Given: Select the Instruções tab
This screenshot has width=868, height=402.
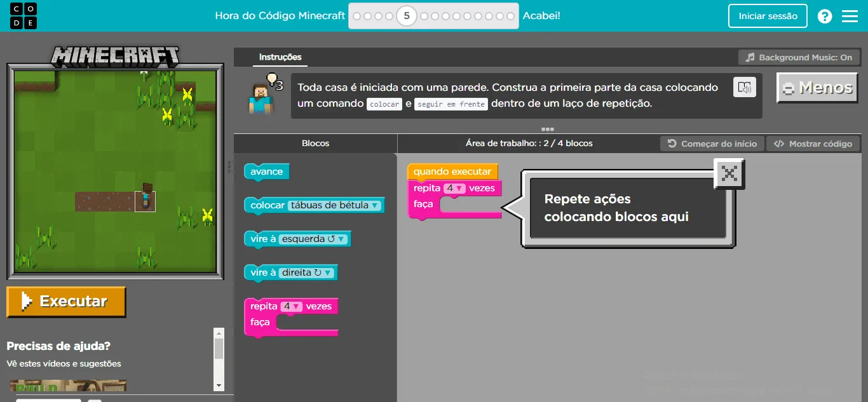Looking at the screenshot, I should click(280, 57).
